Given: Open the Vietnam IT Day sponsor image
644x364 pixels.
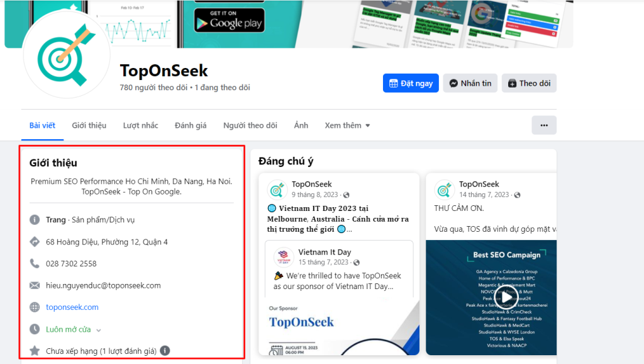Looking at the screenshot, I should coord(339,327).
